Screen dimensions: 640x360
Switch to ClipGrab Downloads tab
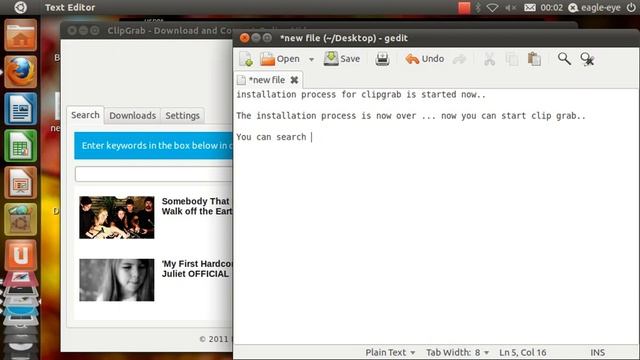[133, 116]
